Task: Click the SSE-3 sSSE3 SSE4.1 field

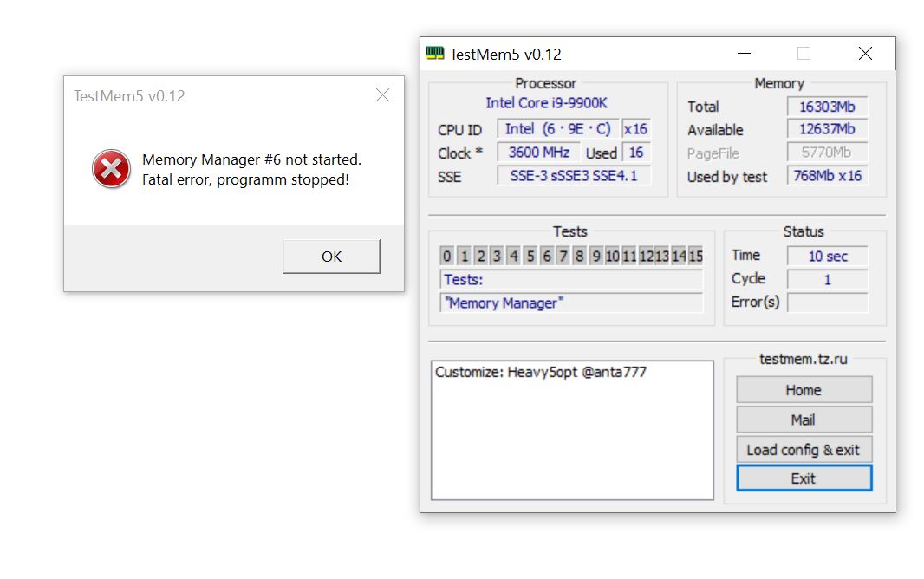Action: (x=574, y=176)
